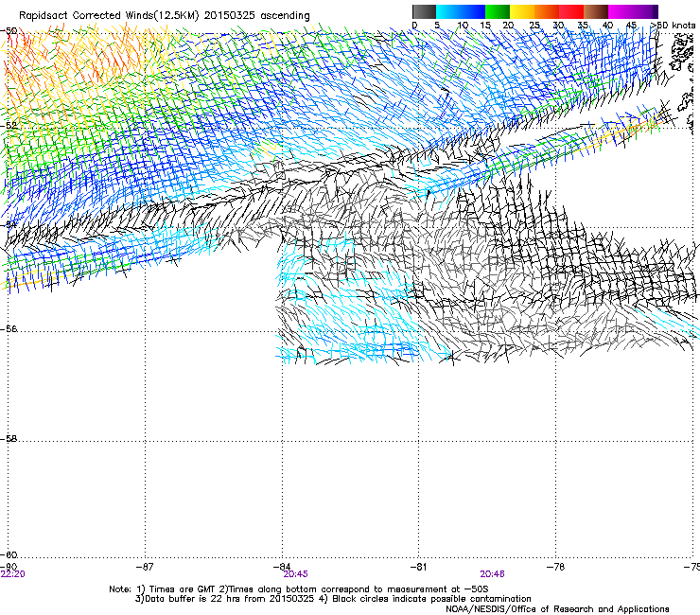This screenshot has width=700, height=615.
Task: Click the '-60' latitude label
Action: (x=9, y=554)
